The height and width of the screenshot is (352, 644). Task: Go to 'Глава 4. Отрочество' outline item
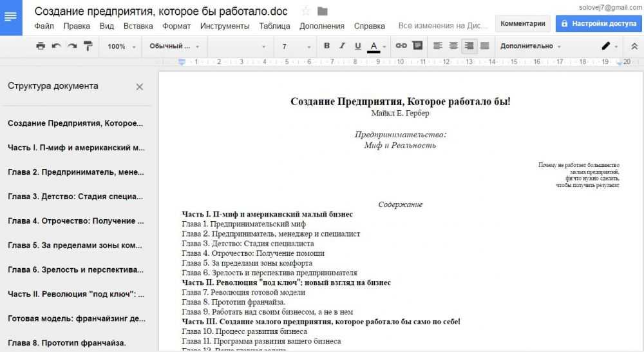[x=75, y=221]
